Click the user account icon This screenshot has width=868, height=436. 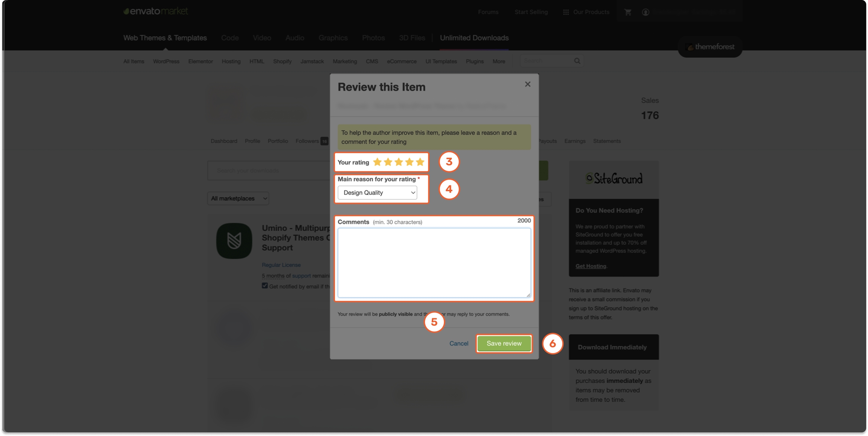coord(645,12)
